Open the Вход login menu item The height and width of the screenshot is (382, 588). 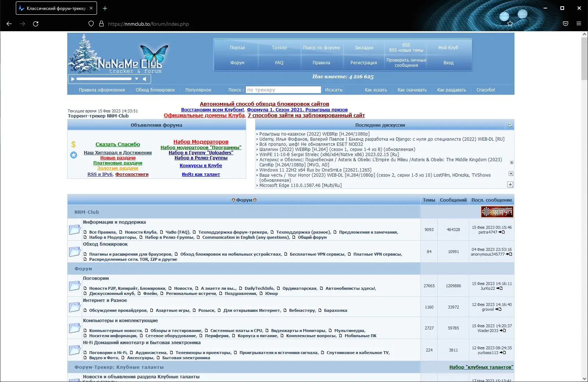pos(448,63)
